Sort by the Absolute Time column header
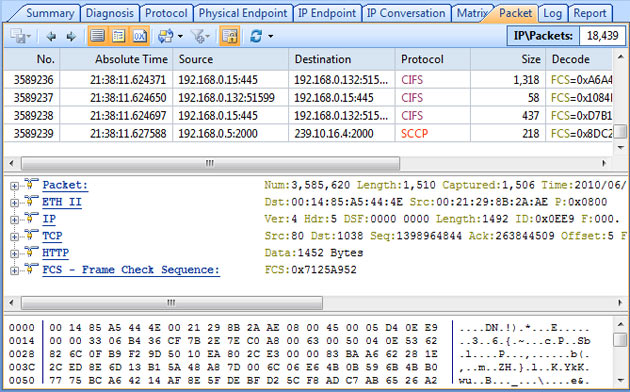The width and height of the screenshot is (630, 392). coord(116,59)
